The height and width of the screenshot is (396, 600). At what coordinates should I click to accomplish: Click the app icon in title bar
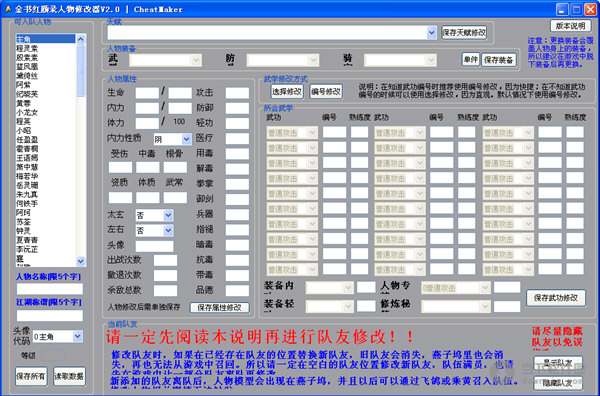click(8, 9)
